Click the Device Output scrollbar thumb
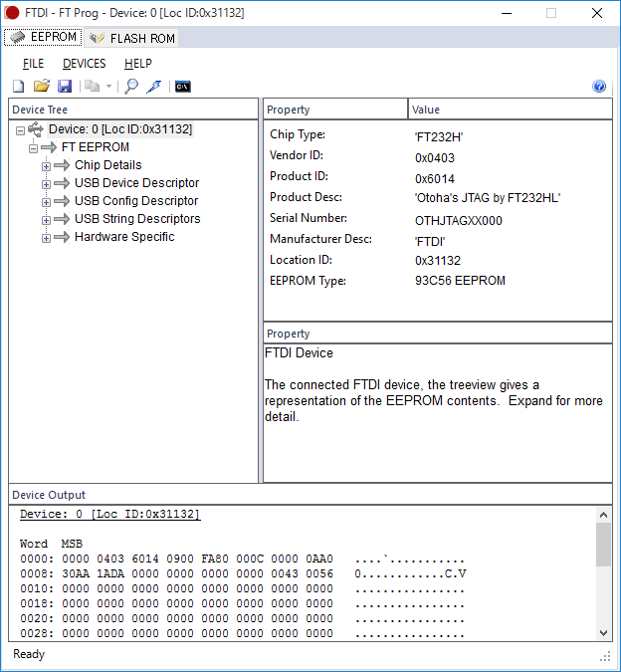This screenshot has height=672, width=621. [603, 545]
